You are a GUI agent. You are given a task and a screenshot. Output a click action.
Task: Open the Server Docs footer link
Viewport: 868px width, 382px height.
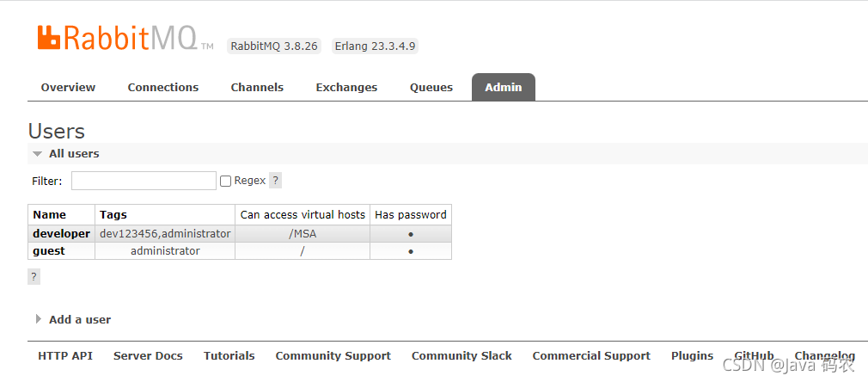coord(148,356)
